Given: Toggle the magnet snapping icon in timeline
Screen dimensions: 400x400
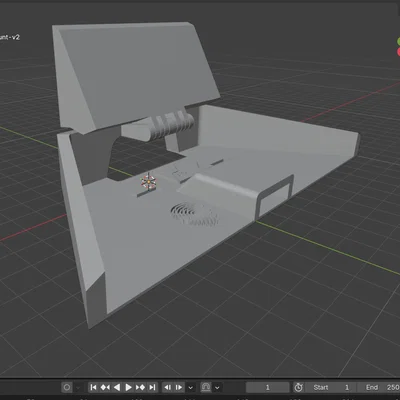Looking at the screenshot, I should point(206,387).
